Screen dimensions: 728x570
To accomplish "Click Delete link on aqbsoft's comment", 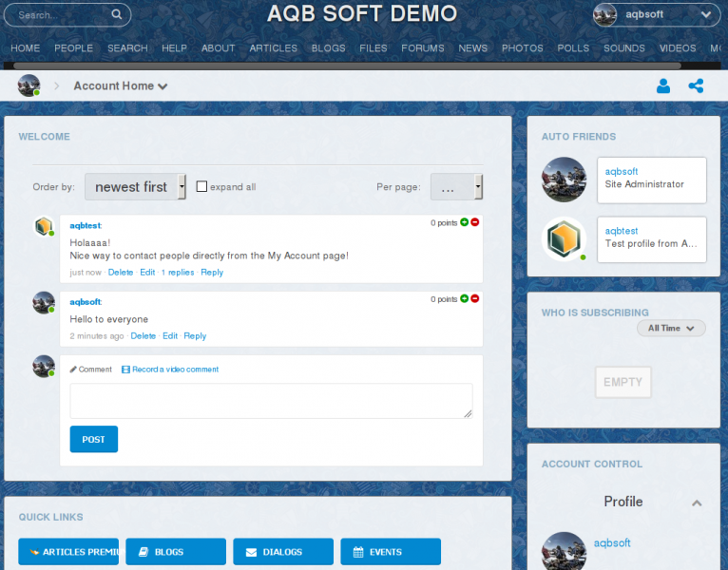I will pyautogui.click(x=143, y=336).
